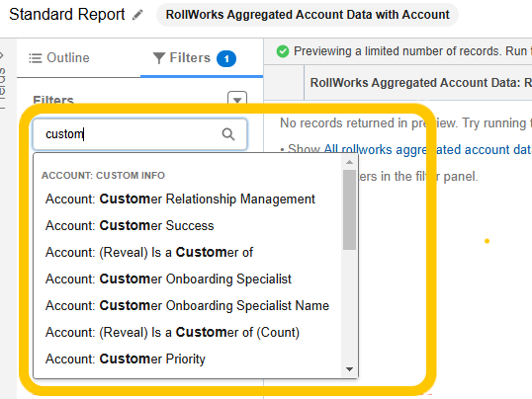The width and height of the screenshot is (532, 399).
Task: Choose 'Account: (Reveal) Is a Customer of'
Action: click(x=149, y=252)
